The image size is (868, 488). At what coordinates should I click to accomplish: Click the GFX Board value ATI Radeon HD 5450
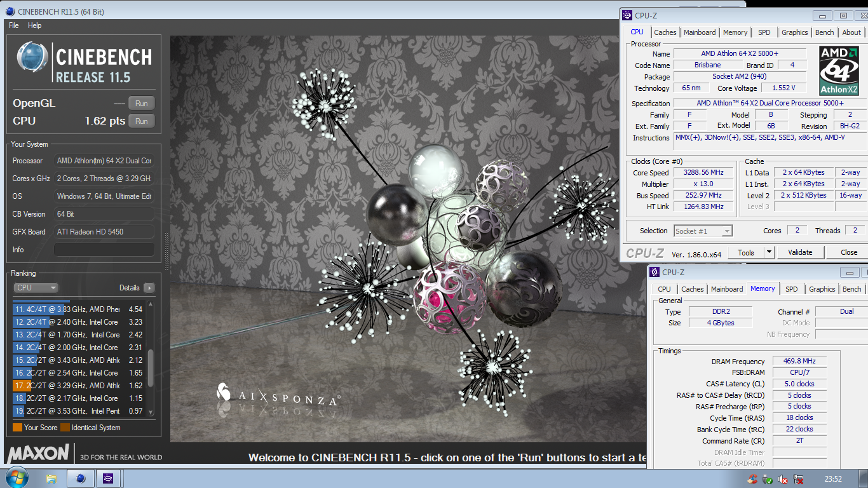(104, 232)
